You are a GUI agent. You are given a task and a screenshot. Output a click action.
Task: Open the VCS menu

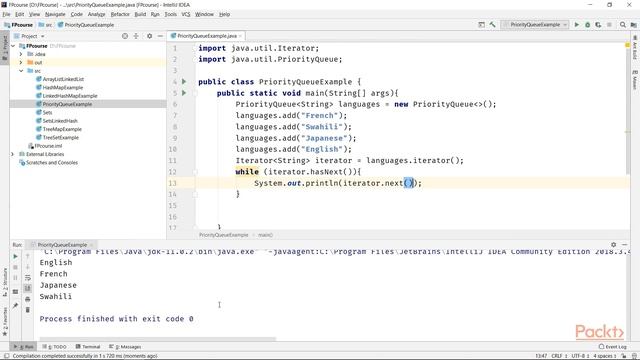(x=186, y=14)
